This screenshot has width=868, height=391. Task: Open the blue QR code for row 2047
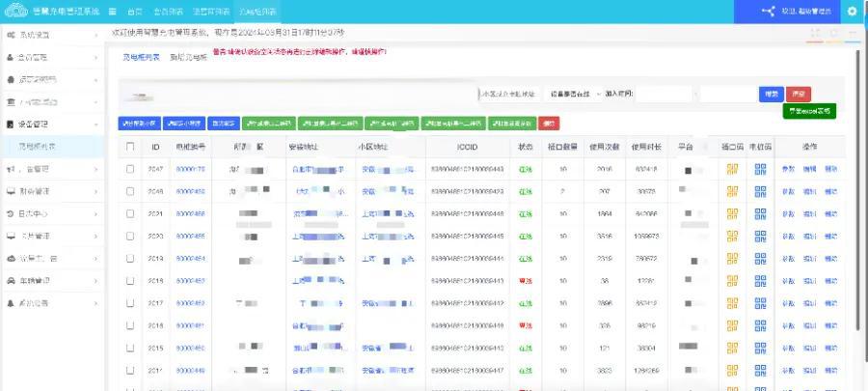pyautogui.click(x=760, y=169)
